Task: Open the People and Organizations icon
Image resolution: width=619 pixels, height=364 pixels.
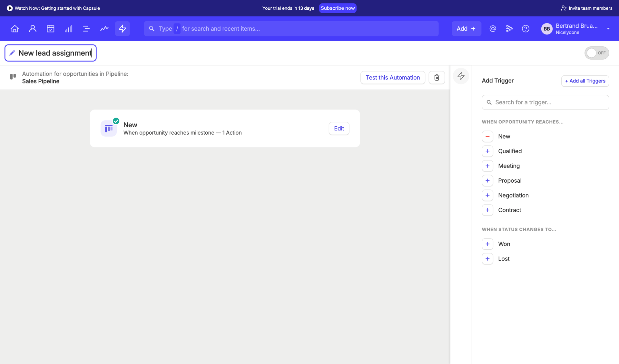Action: tap(33, 28)
